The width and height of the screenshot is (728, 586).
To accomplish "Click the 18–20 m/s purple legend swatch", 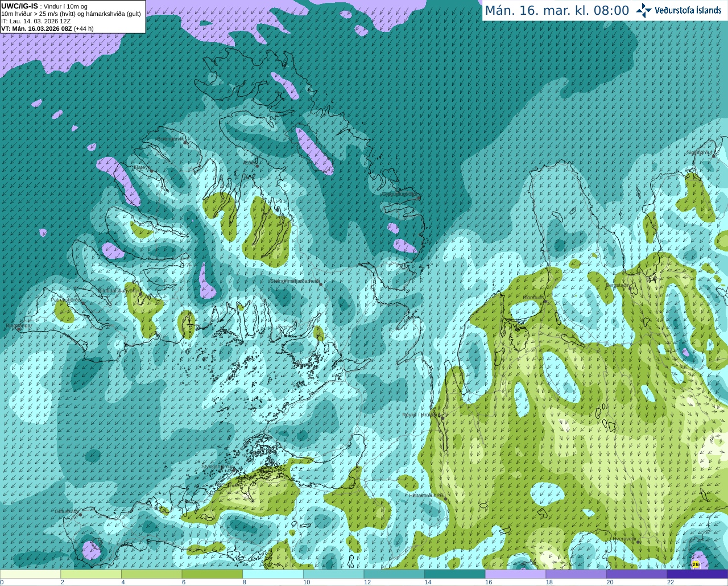I will coord(576,574).
